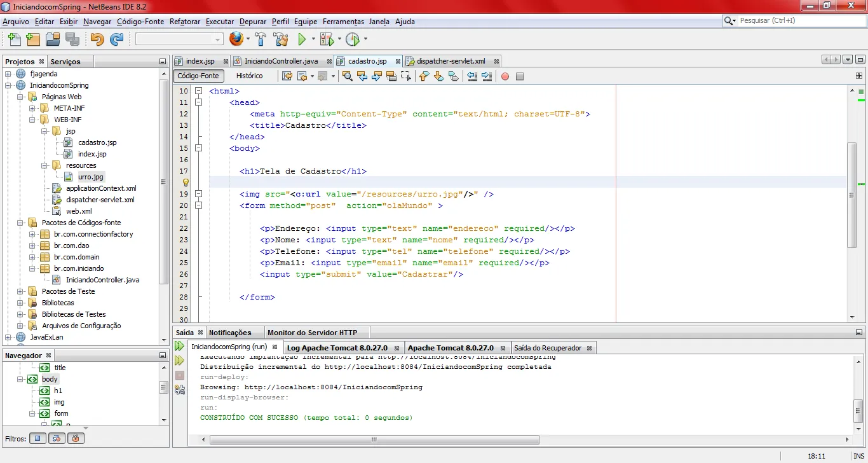Click the output options wrench icon

coord(180,389)
